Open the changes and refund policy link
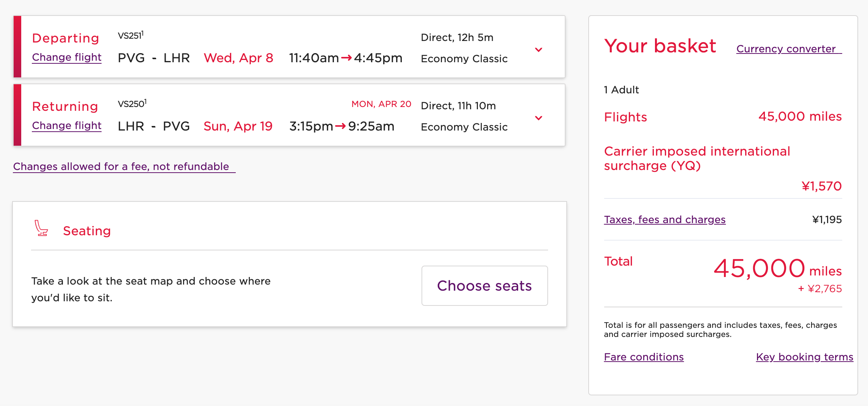The image size is (868, 406). tap(121, 167)
